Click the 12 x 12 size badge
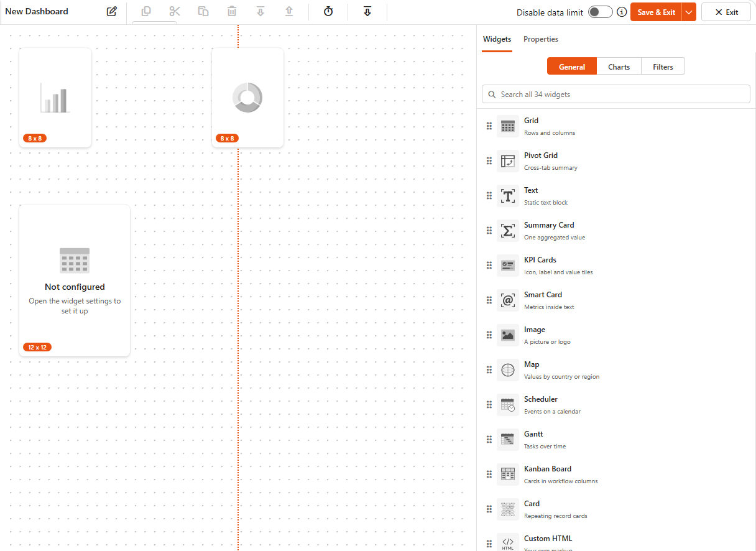 37,347
